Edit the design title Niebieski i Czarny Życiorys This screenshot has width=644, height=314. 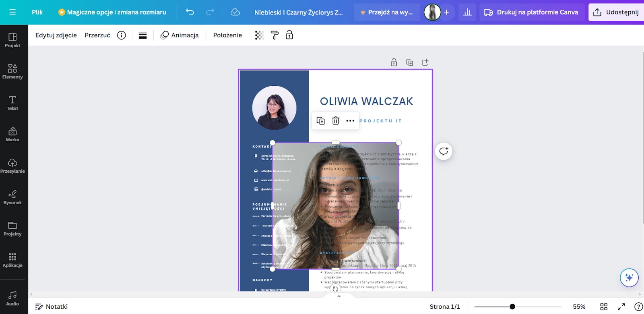[x=298, y=12]
